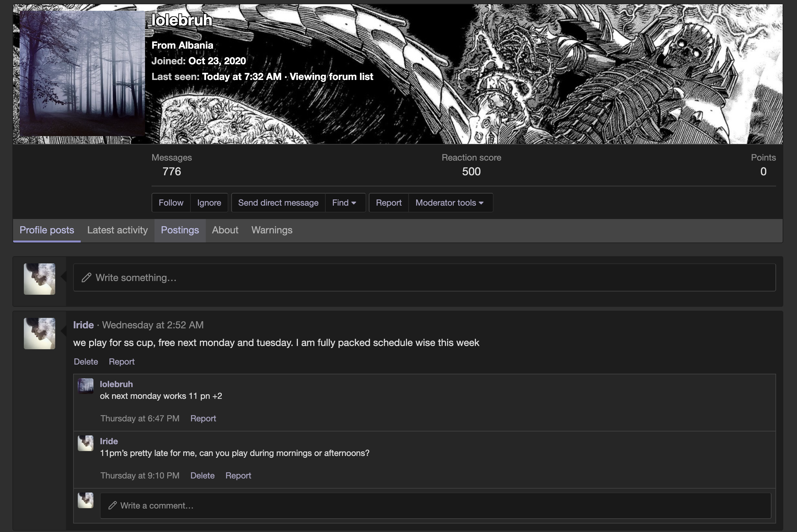Click the Reaction score value 500
This screenshot has height=532, width=797.
click(x=471, y=171)
